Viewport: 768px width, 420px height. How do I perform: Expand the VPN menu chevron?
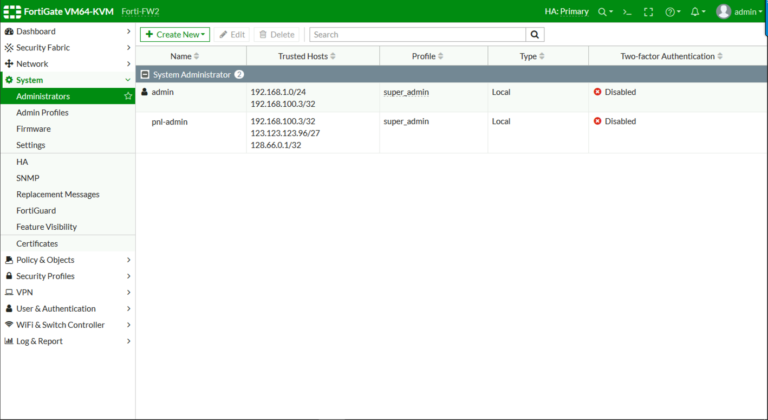(x=128, y=292)
